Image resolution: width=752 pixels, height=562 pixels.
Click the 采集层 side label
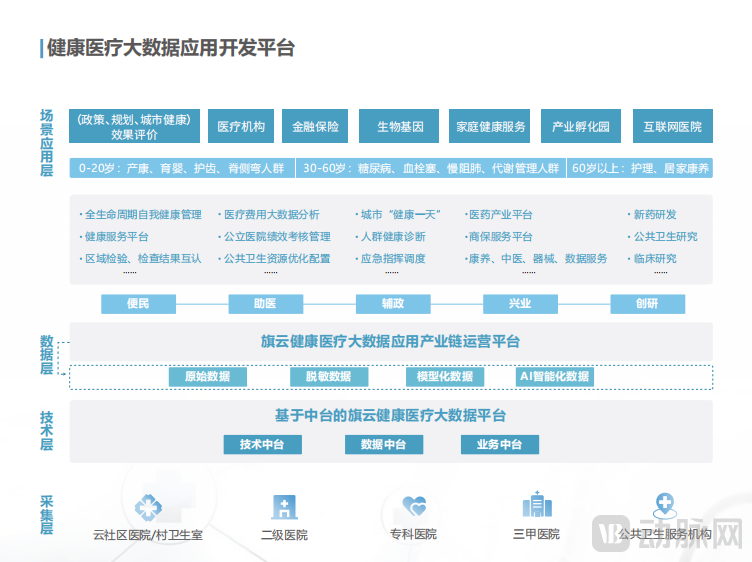(x=47, y=515)
